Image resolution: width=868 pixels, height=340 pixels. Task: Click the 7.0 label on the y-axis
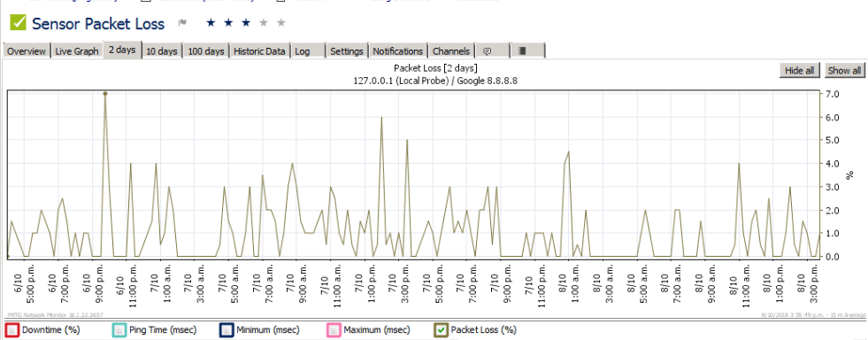tap(832, 94)
